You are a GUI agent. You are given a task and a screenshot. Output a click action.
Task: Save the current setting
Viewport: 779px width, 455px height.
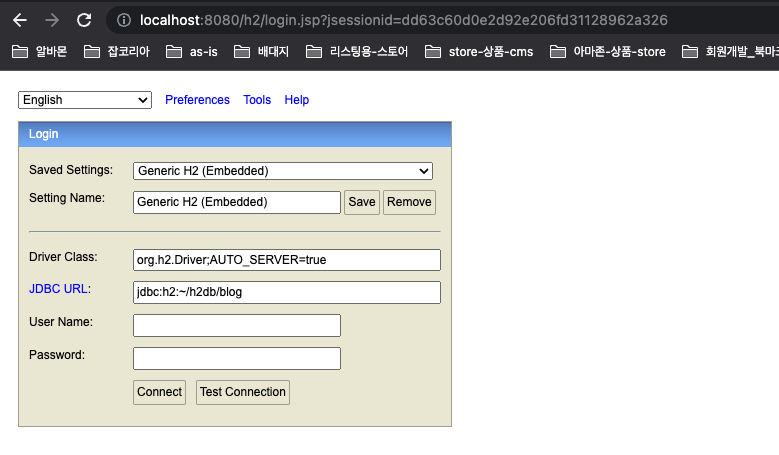[362, 202]
